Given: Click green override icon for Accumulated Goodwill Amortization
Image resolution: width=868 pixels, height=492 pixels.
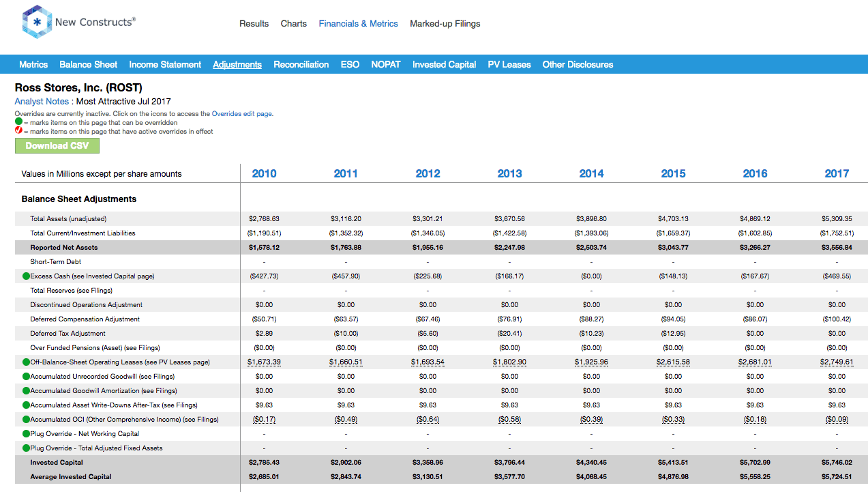Looking at the screenshot, I should (x=26, y=391).
